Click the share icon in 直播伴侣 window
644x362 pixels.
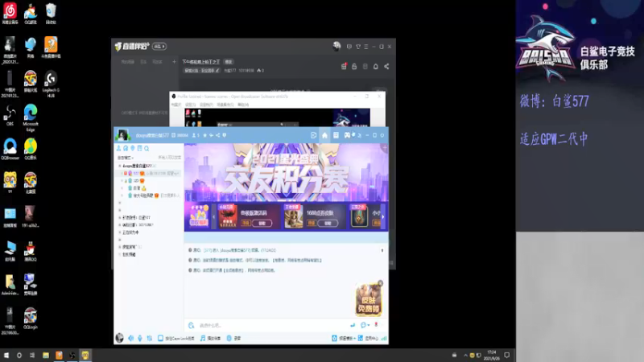386,67
